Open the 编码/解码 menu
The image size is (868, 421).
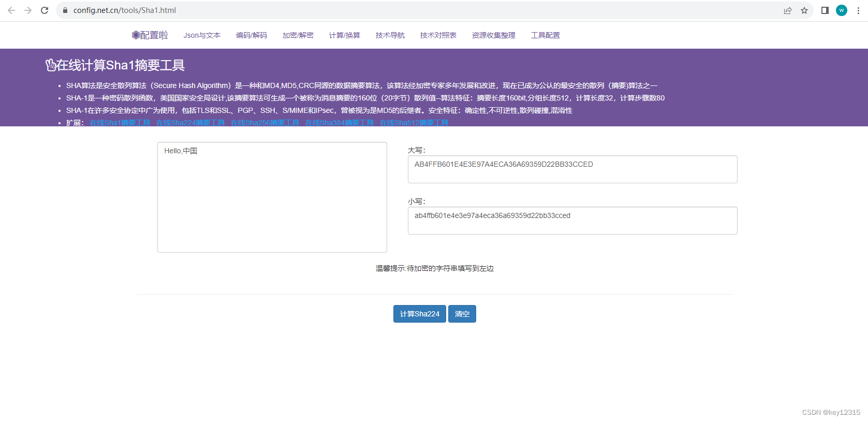pos(252,35)
